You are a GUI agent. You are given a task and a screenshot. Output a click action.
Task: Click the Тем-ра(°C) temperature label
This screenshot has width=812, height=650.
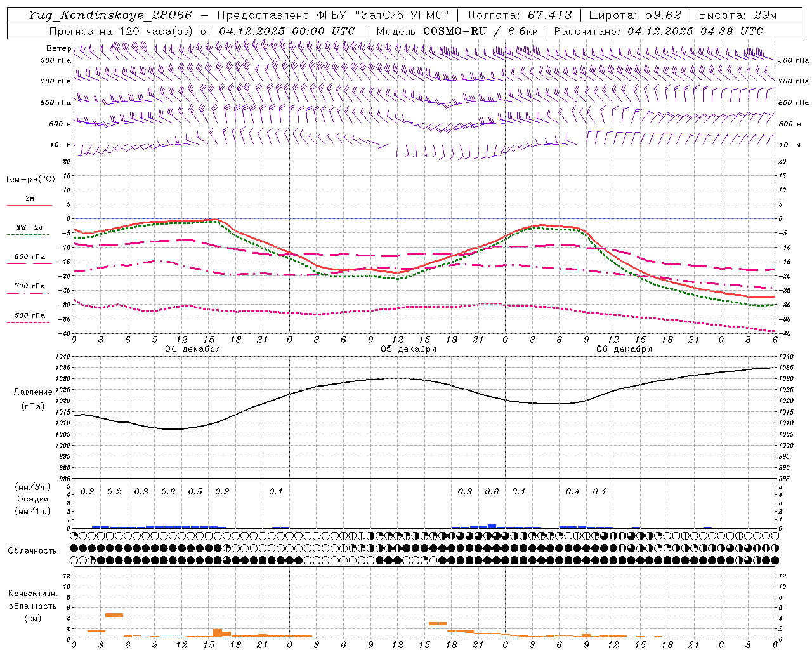pyautogui.click(x=30, y=180)
